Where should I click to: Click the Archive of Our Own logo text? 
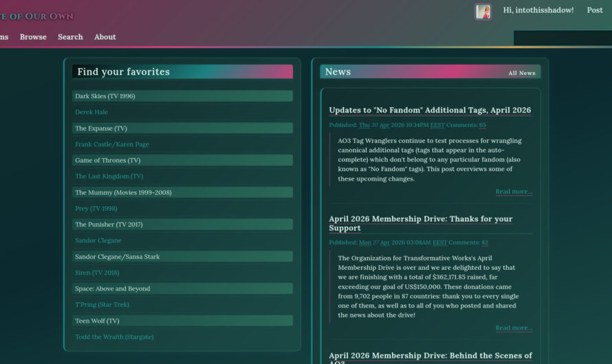(x=36, y=16)
